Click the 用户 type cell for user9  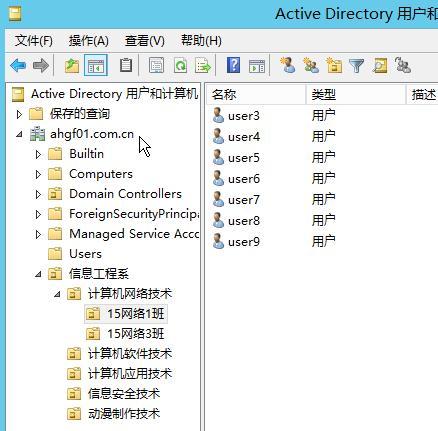coord(323,242)
